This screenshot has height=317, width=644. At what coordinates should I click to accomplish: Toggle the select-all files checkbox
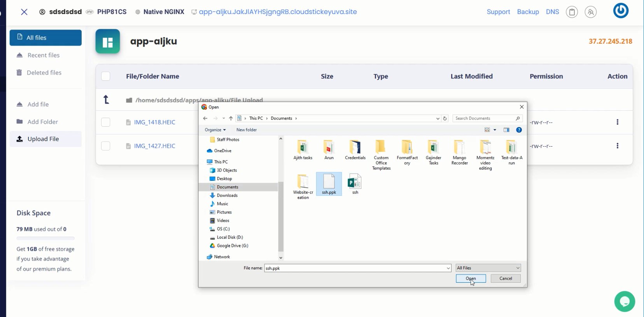coord(105,76)
